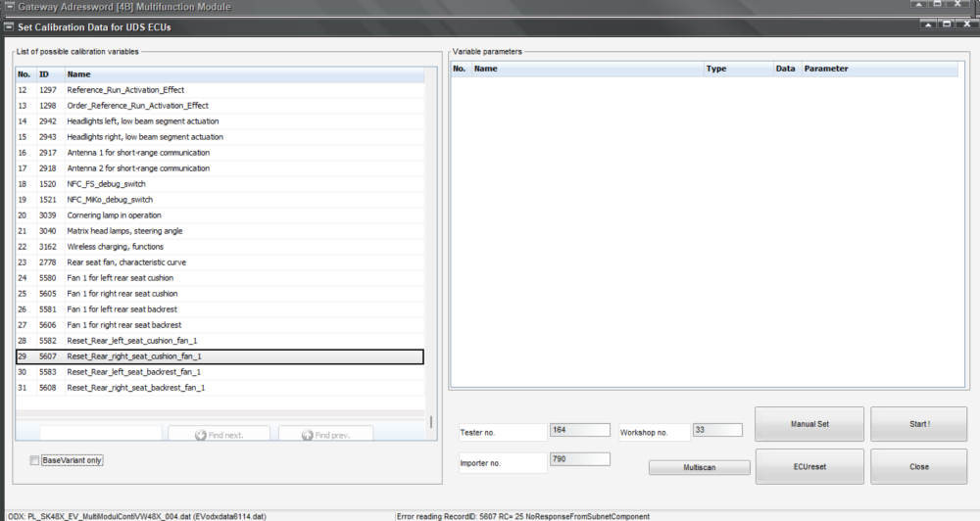Click the Start! button
The width and height of the screenshot is (980, 521).
[x=919, y=424]
